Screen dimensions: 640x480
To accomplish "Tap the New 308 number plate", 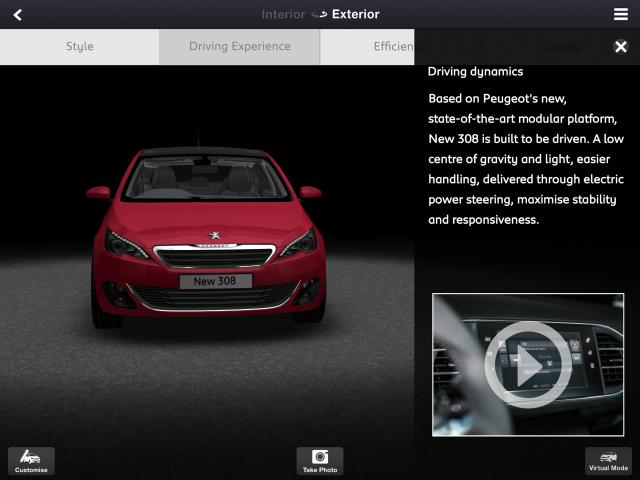I will 215,282.
